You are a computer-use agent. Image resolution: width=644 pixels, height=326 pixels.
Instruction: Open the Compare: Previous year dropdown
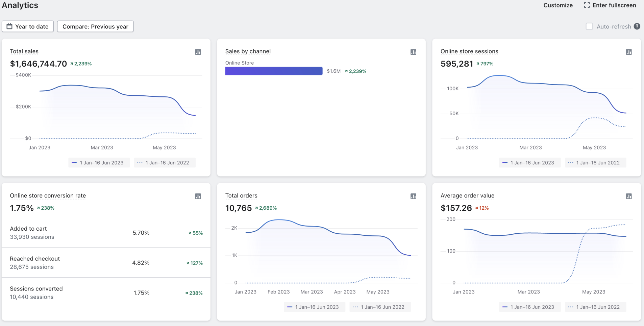pos(95,26)
